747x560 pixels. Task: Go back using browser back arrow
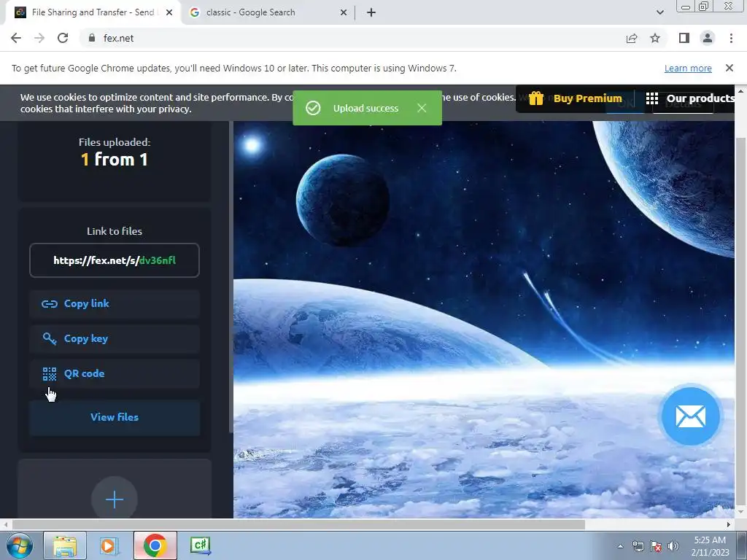(16, 38)
